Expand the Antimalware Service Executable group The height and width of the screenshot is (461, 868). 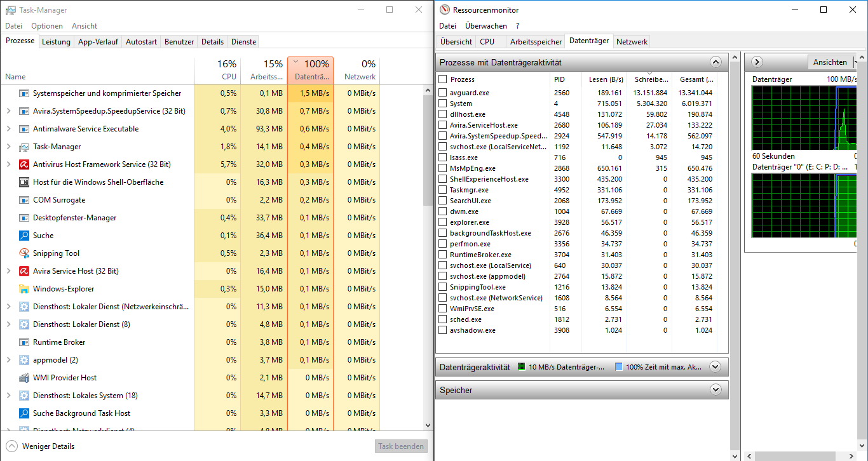(x=8, y=129)
